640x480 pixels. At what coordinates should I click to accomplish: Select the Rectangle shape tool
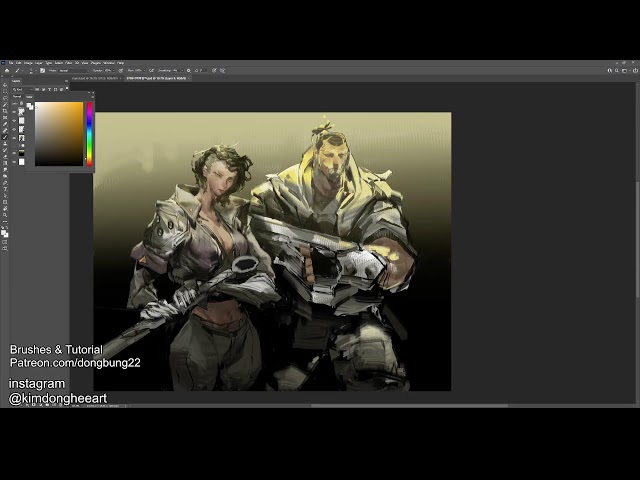pos(5,202)
